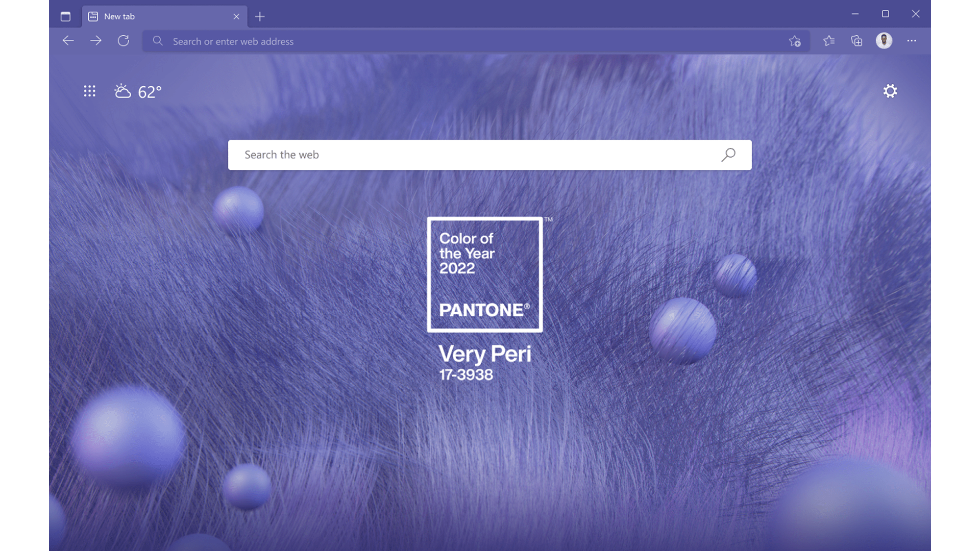This screenshot has width=980, height=551.
Task: Navigate back with the back arrow
Action: (68, 41)
